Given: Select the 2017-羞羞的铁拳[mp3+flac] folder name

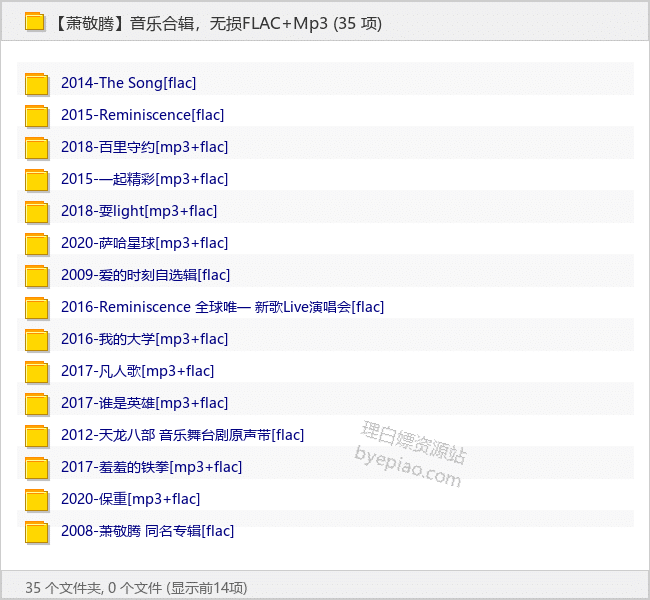Looking at the screenshot, I should coord(152,467).
